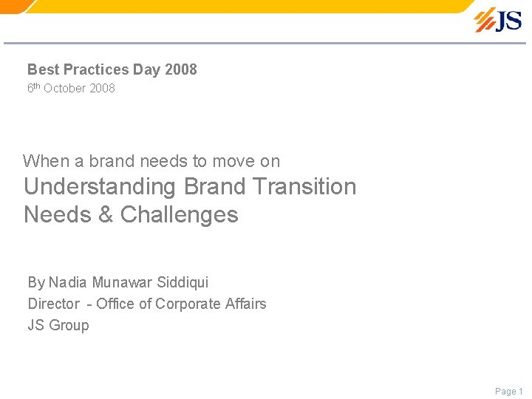
Task: Click the 'By Nadia Munawar Siddiqui' author line
Action: tap(118, 282)
